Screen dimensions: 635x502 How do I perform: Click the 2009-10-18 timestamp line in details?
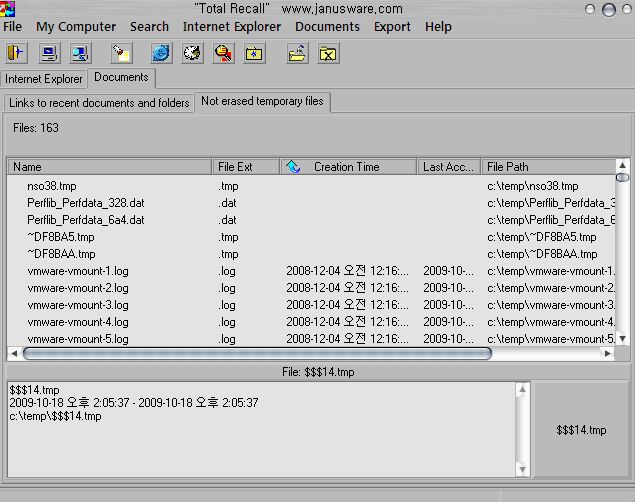click(x=134, y=403)
